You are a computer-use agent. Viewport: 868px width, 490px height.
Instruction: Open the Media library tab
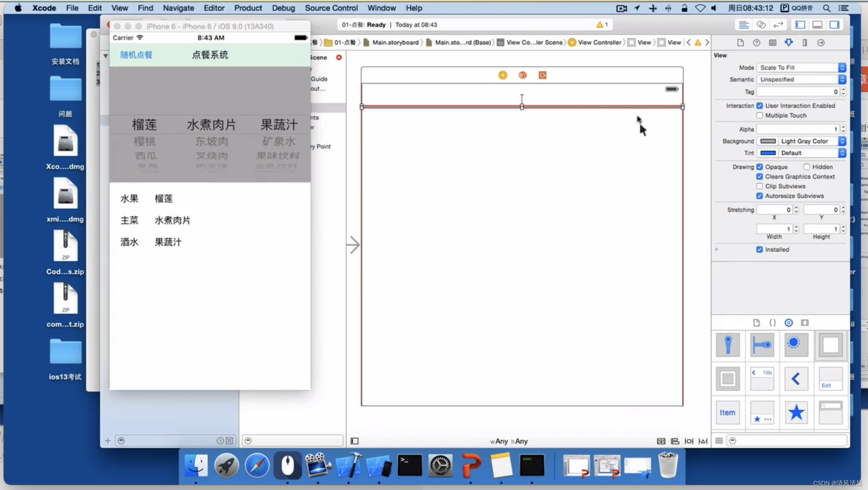pos(805,323)
